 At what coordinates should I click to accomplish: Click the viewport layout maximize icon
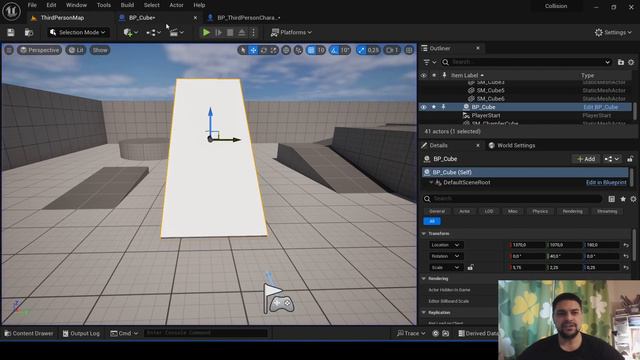coord(409,50)
